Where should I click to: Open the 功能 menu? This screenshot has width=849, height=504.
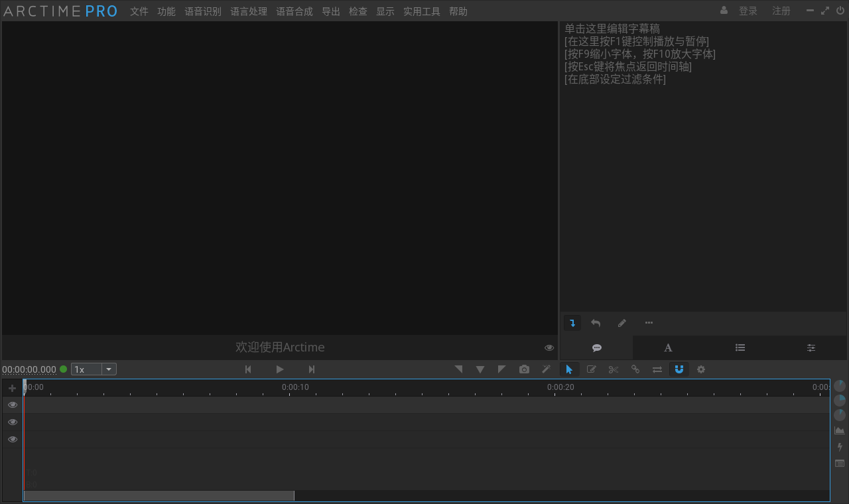click(166, 11)
